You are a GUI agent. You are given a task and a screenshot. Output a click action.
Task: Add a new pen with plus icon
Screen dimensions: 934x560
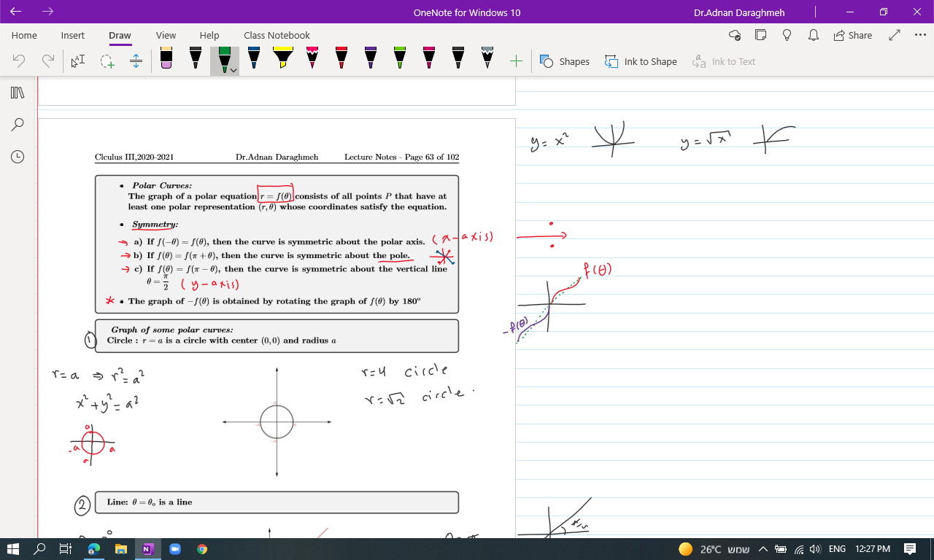[x=516, y=61]
